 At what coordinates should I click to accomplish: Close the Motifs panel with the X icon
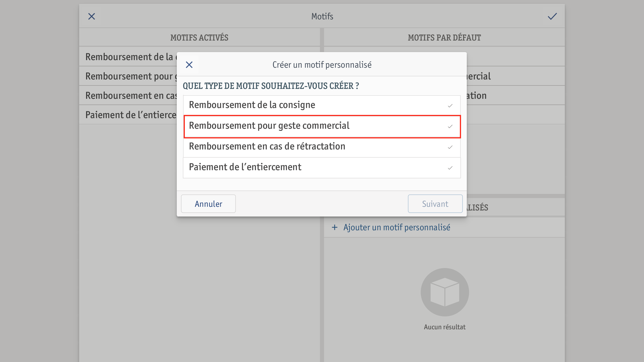[92, 17]
